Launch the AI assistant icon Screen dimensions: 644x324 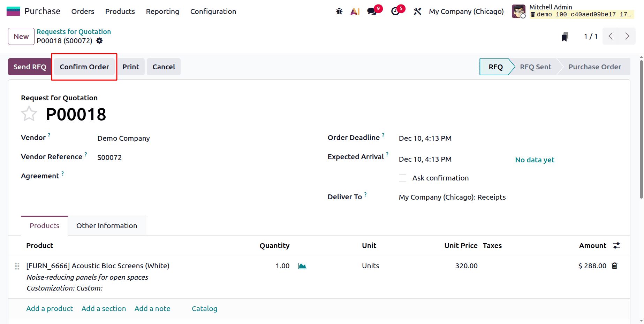[355, 11]
